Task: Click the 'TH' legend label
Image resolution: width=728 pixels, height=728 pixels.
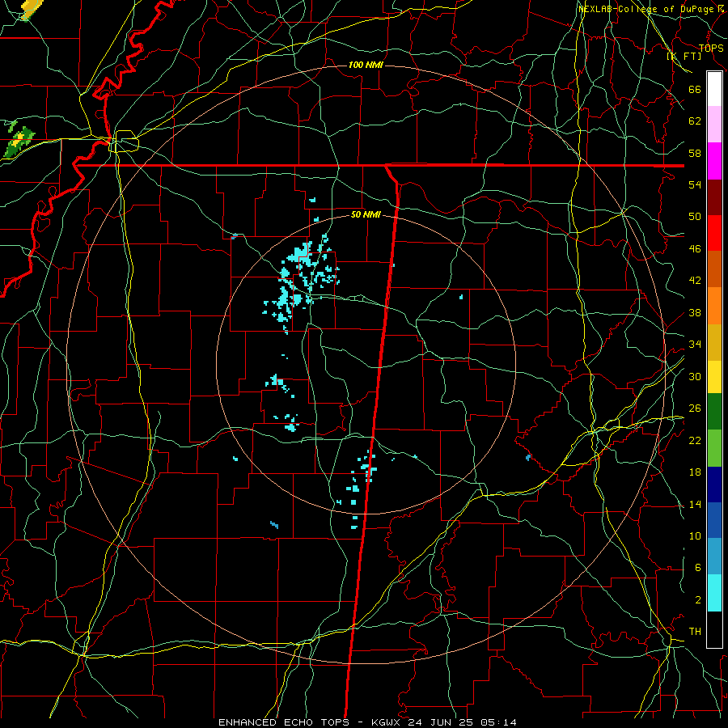Action: (x=695, y=632)
